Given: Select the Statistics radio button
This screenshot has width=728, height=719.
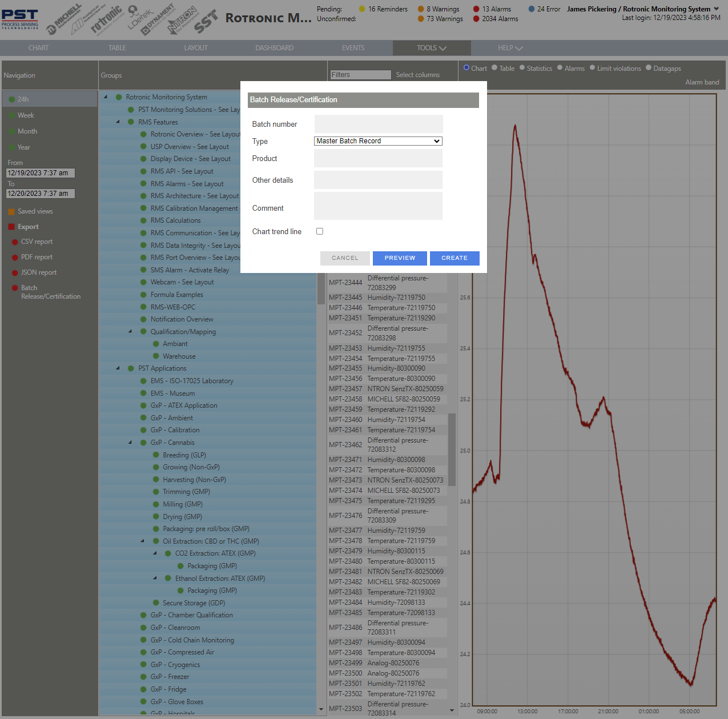Looking at the screenshot, I should point(522,67).
